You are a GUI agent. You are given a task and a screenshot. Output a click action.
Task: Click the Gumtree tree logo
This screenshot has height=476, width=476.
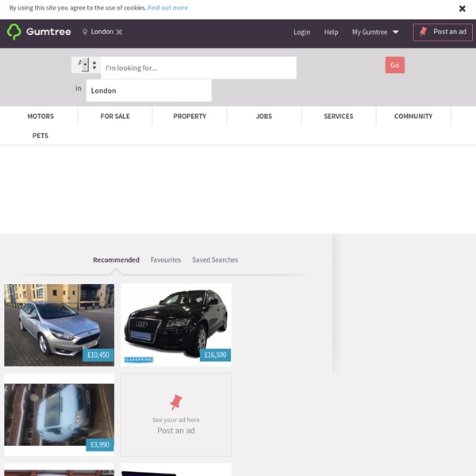click(x=14, y=32)
